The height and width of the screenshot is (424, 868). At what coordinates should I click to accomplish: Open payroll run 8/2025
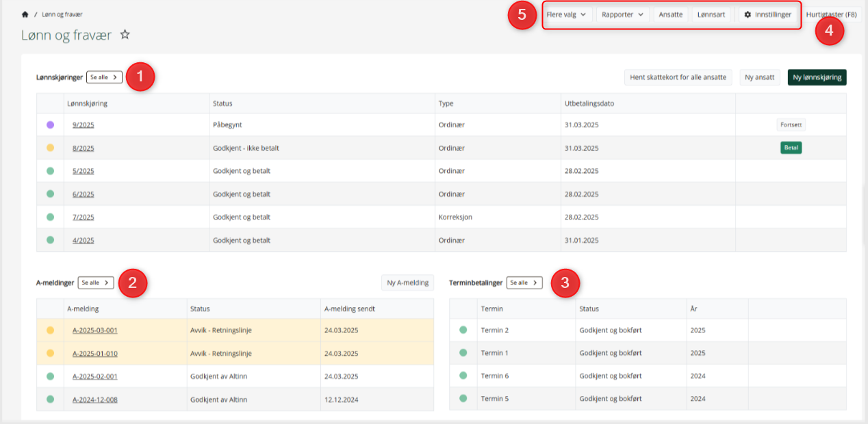(x=84, y=148)
